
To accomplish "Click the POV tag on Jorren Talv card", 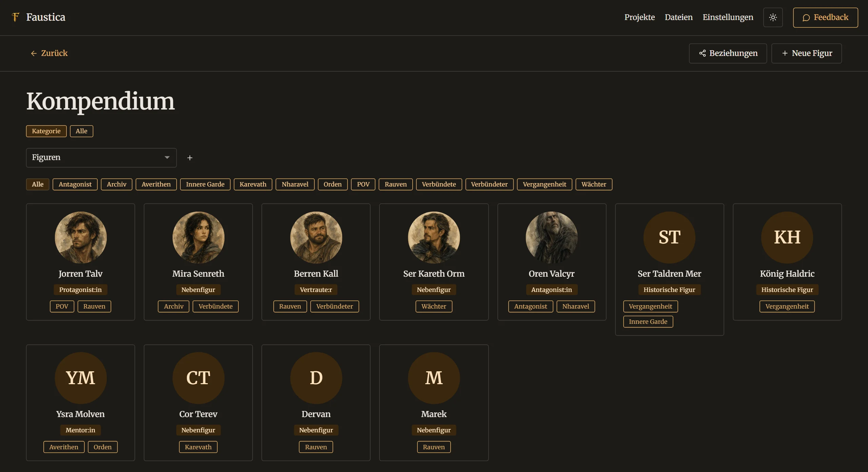I will point(62,307).
